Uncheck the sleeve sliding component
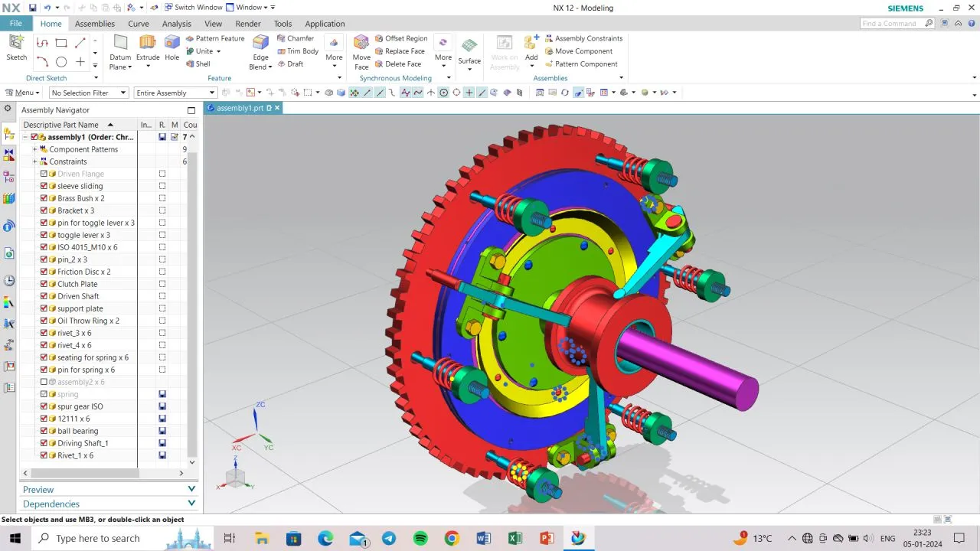Image resolution: width=980 pixels, height=551 pixels. pyautogui.click(x=44, y=186)
